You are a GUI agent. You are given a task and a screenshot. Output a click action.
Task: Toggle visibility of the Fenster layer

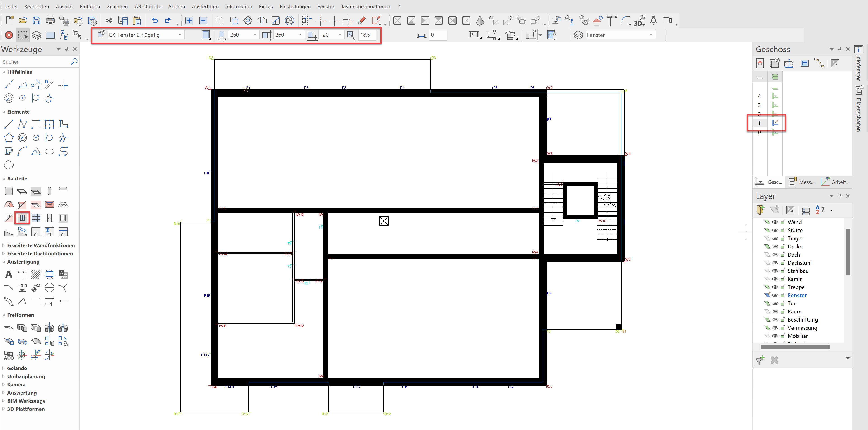pos(775,295)
